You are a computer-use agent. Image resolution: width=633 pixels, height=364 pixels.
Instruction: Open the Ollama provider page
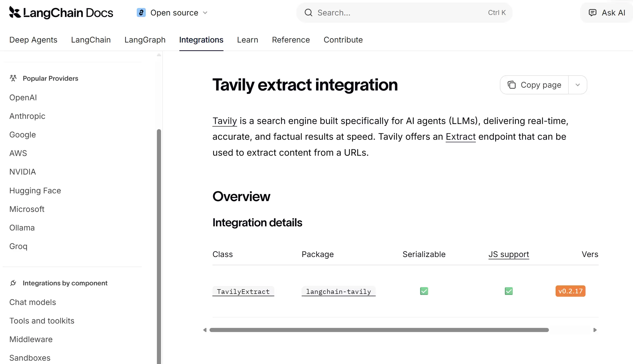pos(22,228)
